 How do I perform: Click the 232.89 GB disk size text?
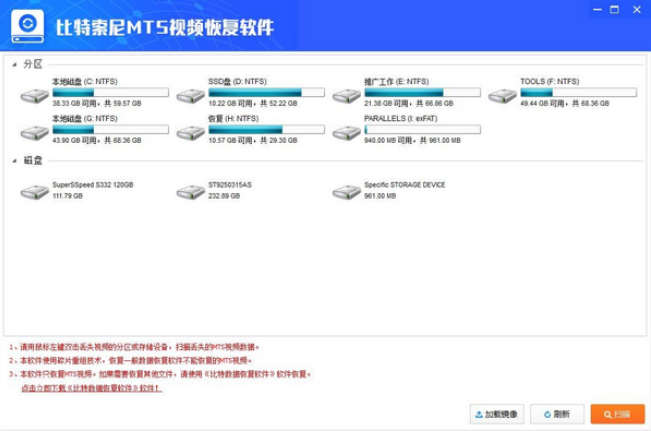tap(224, 196)
